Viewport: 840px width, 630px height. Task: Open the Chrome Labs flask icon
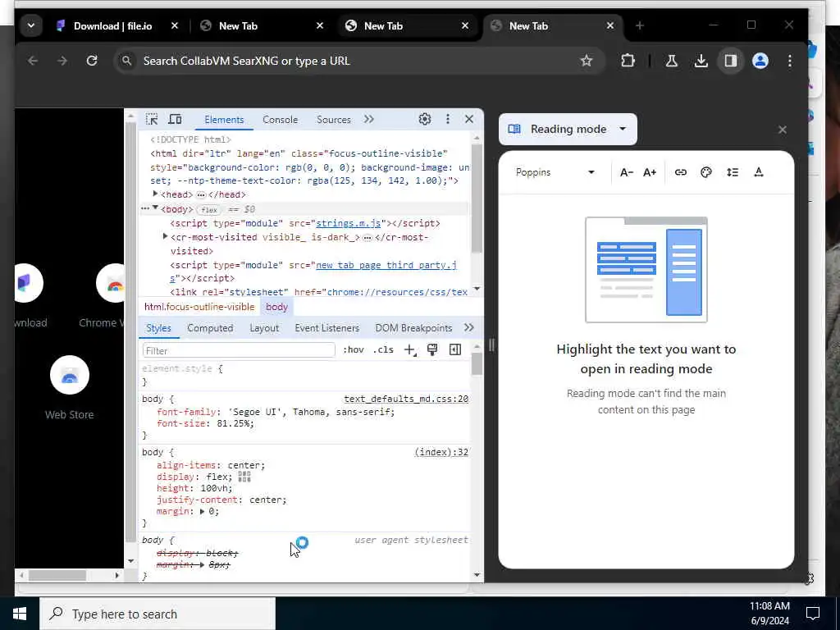(671, 61)
